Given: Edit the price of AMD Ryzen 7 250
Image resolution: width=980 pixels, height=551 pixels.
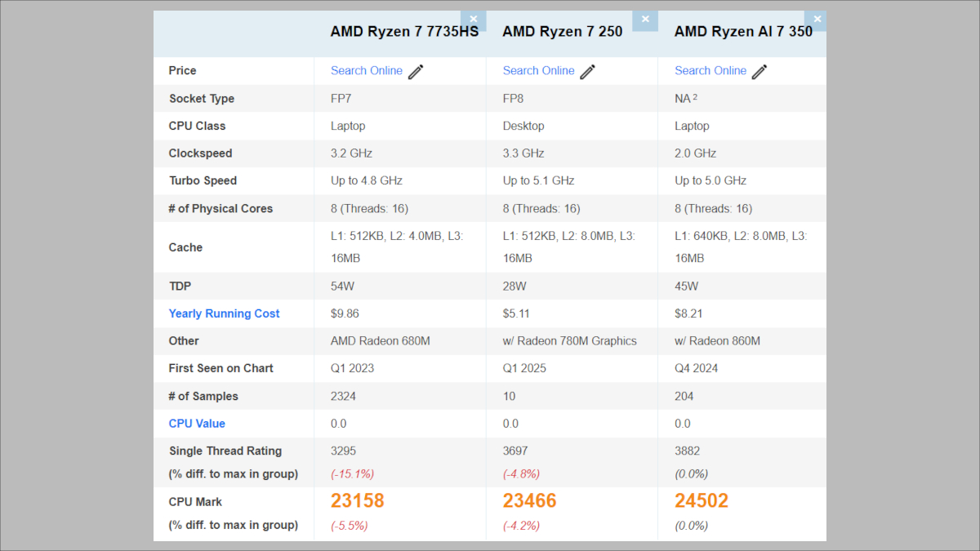Looking at the screenshot, I should 587,71.
